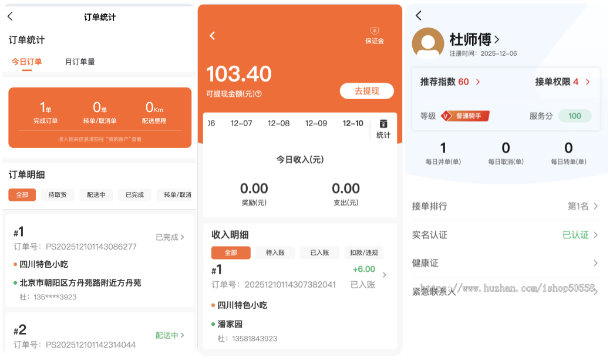613x364 pixels.
Task: Open the 紧急联系人 emergency contact entry
Action: pyautogui.click(x=506, y=289)
